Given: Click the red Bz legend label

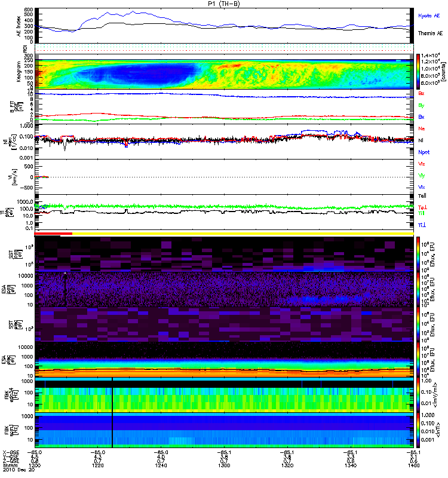Looking at the screenshot, I should [x=421, y=93].
